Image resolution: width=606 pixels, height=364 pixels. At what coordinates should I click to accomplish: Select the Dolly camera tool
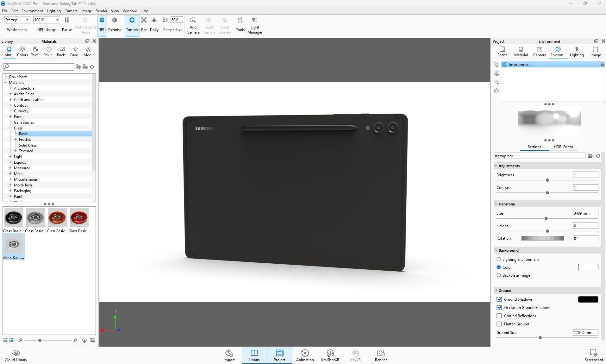pos(154,25)
